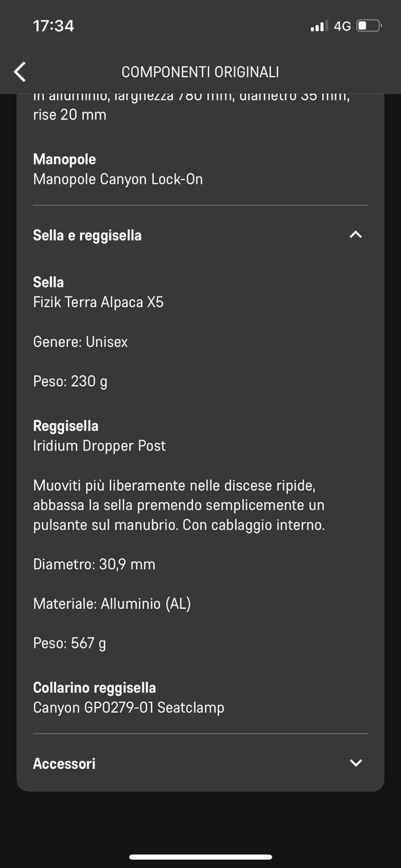401x868 pixels.
Task: Tap the 17:34 clock in status bar
Action: 54,26
